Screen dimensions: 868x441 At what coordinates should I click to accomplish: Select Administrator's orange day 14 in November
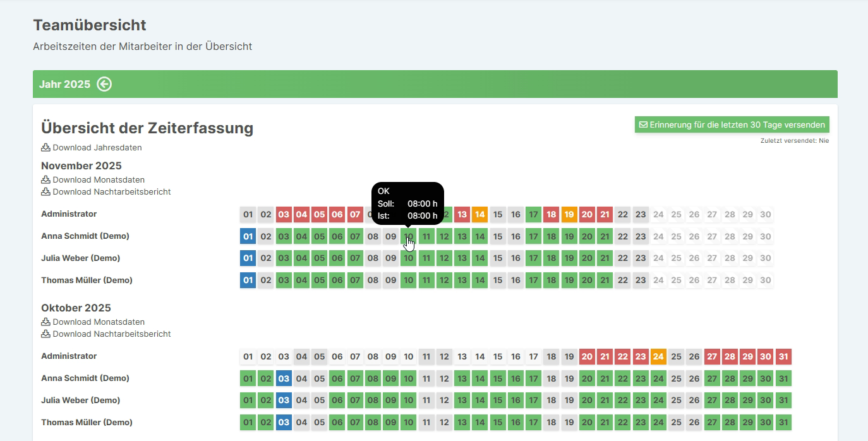[x=480, y=215]
